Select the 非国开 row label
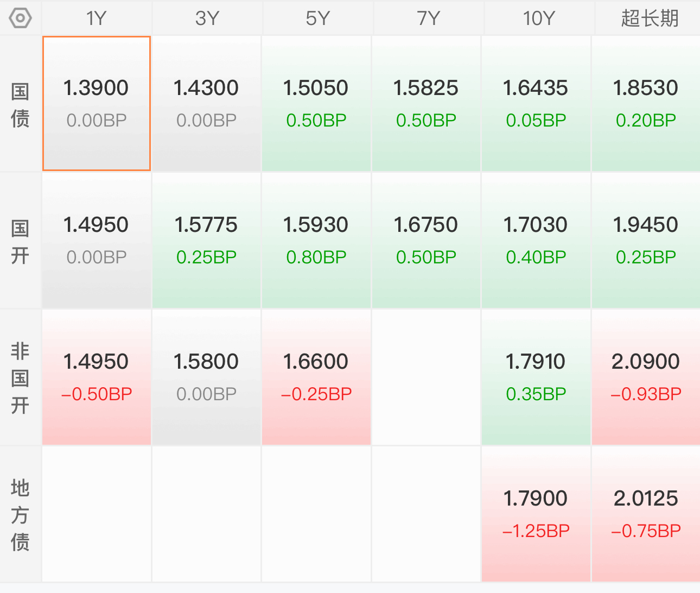Viewport: 700px width, 593px height. [x=20, y=378]
